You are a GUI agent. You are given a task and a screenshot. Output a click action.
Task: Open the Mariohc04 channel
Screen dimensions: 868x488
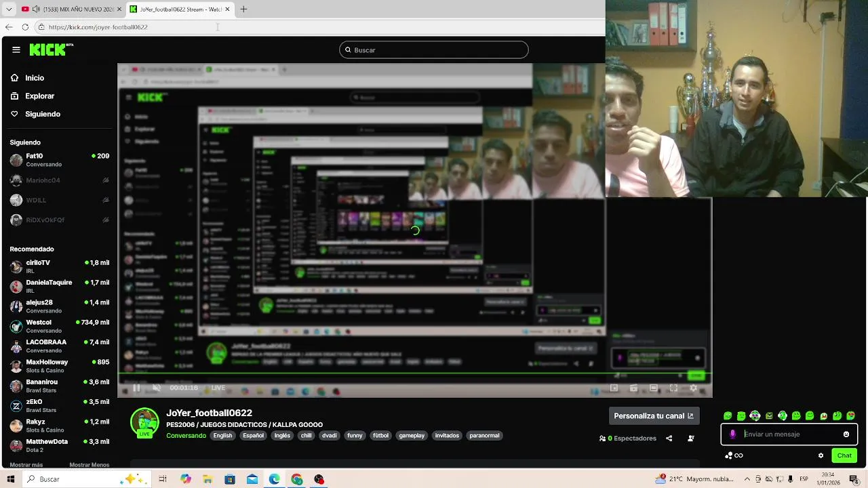pos(60,180)
